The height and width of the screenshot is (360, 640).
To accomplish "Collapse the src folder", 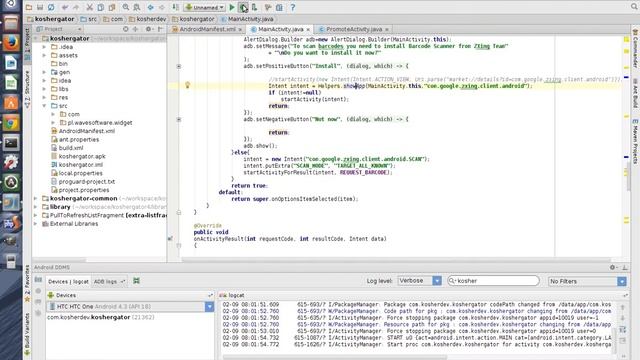I will [44, 106].
